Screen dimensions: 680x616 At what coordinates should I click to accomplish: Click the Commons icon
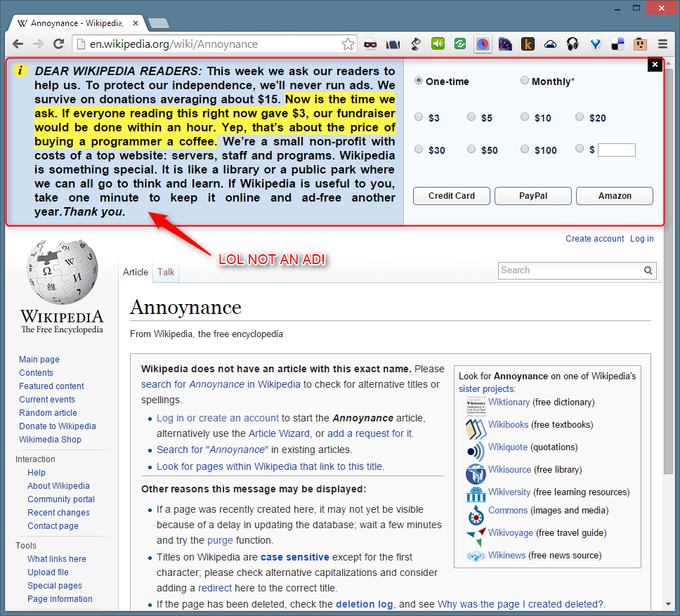[x=476, y=515]
